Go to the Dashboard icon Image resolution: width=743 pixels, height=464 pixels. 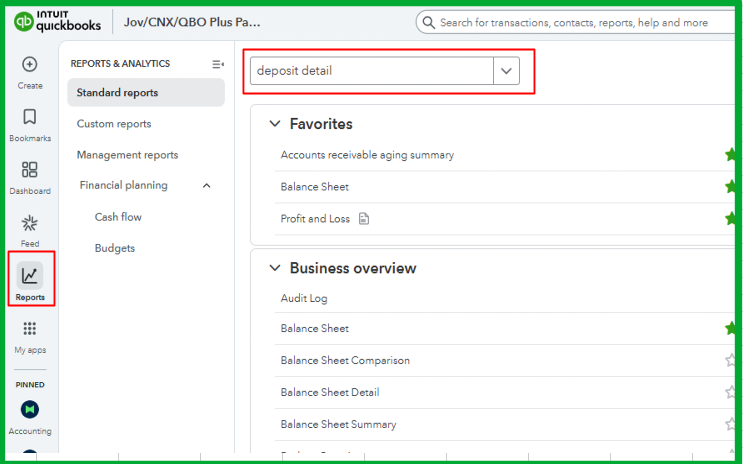30,170
